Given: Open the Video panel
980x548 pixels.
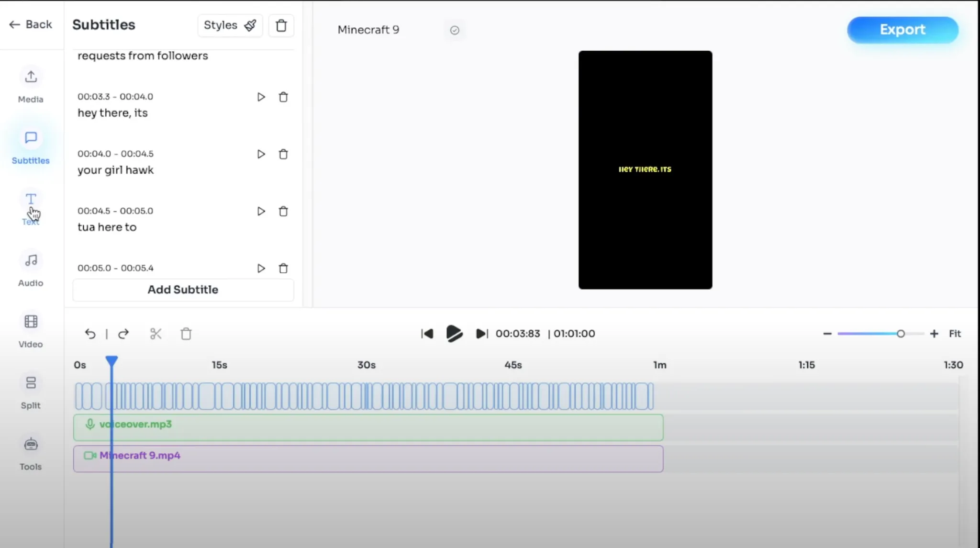Looking at the screenshot, I should coord(31,330).
